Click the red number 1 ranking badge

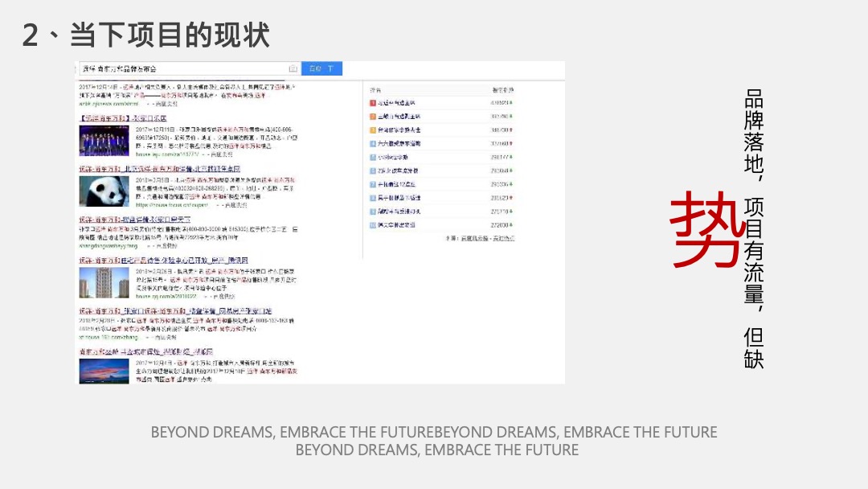[x=371, y=102]
